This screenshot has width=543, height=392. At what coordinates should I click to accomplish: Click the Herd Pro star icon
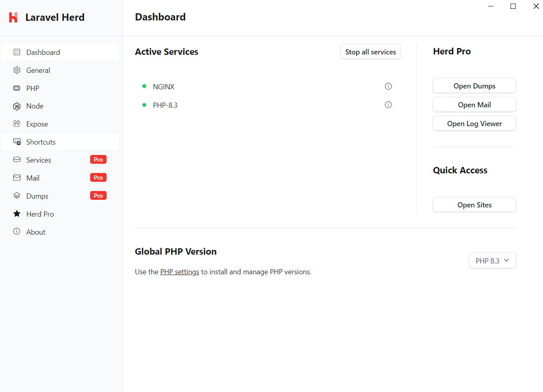click(17, 214)
